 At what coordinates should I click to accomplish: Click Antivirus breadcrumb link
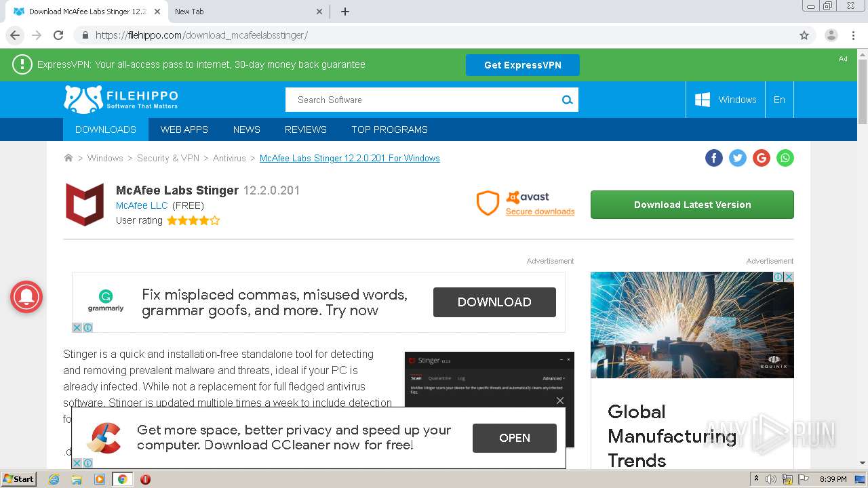point(229,158)
